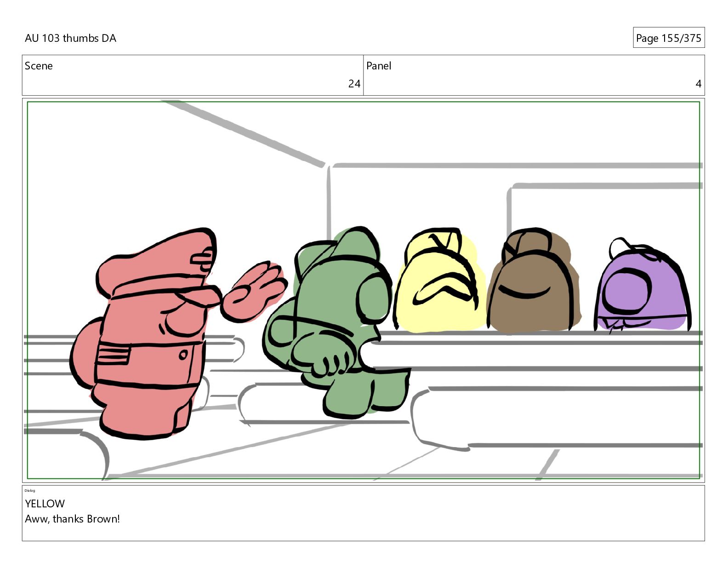
Task: Click the scene number 24
Action: tap(354, 84)
